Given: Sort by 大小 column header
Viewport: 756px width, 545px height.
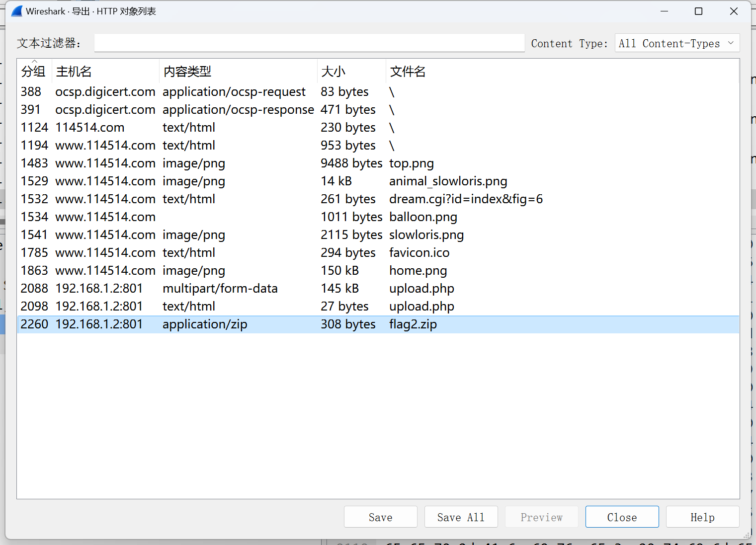Looking at the screenshot, I should [x=351, y=72].
